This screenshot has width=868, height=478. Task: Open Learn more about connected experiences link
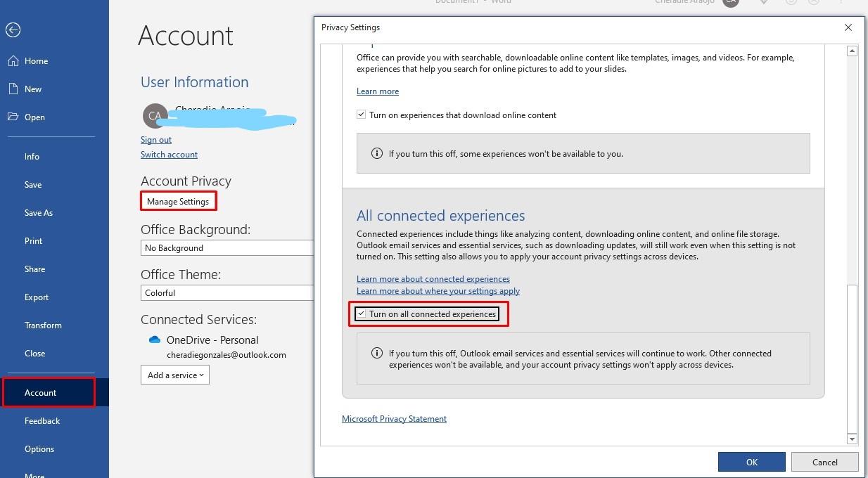pos(433,279)
